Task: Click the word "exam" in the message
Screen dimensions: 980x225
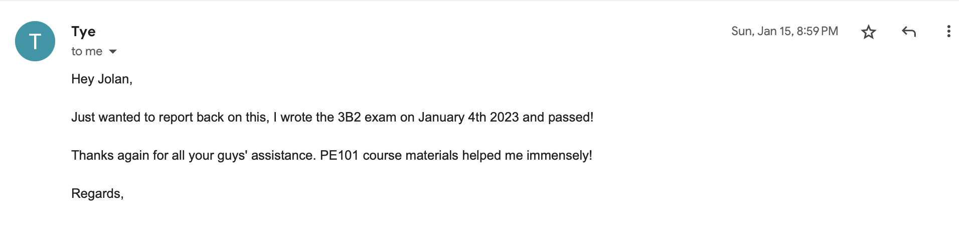Action: pyautogui.click(x=380, y=118)
